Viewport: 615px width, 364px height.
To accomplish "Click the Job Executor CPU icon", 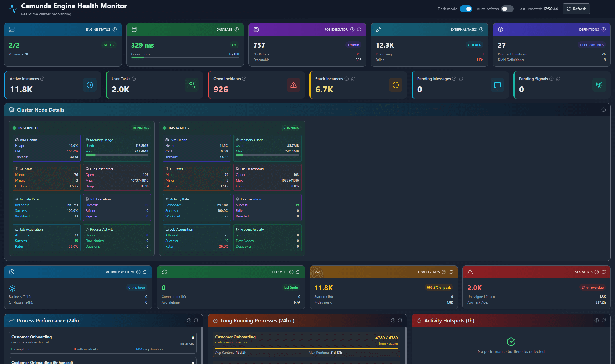I will click(x=256, y=29).
